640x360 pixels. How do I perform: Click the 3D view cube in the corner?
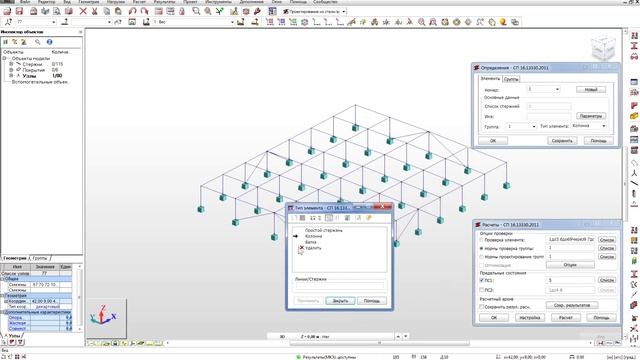pyautogui.click(x=603, y=47)
